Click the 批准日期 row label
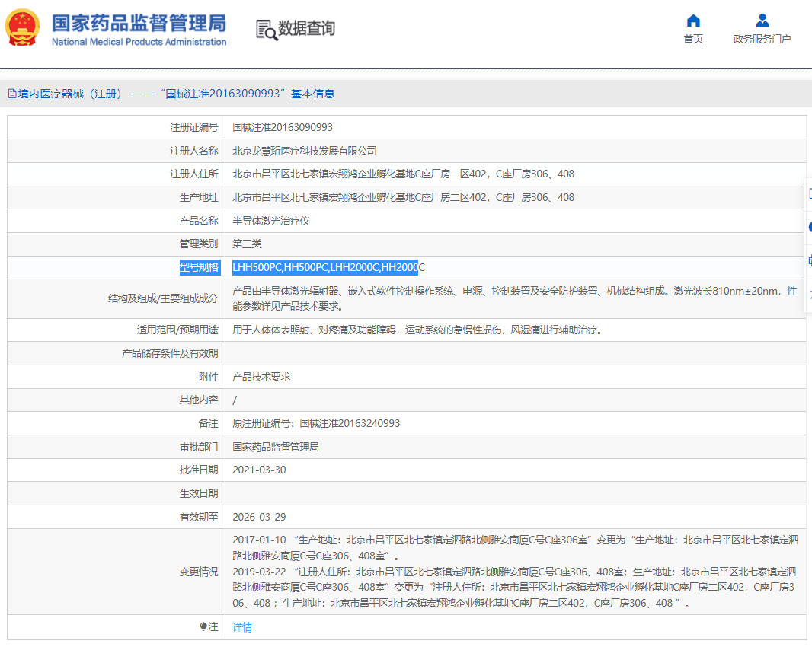This screenshot has height=647, width=812. point(199,470)
